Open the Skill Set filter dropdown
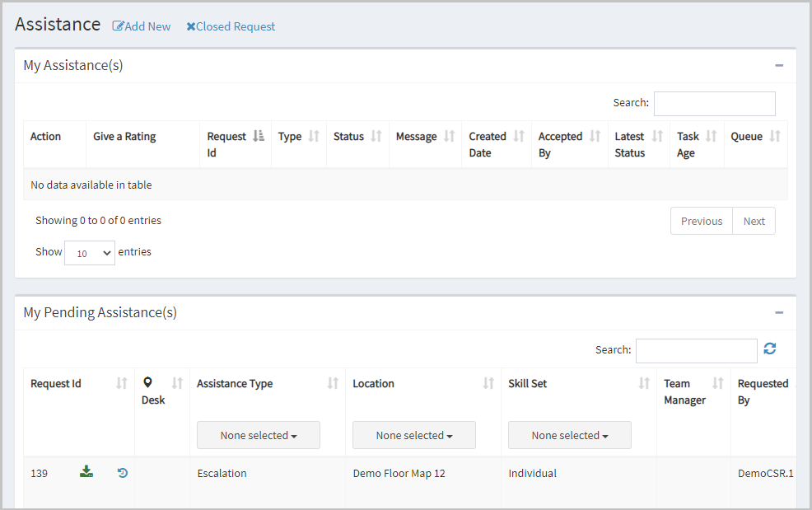The height and width of the screenshot is (510, 812). point(570,435)
